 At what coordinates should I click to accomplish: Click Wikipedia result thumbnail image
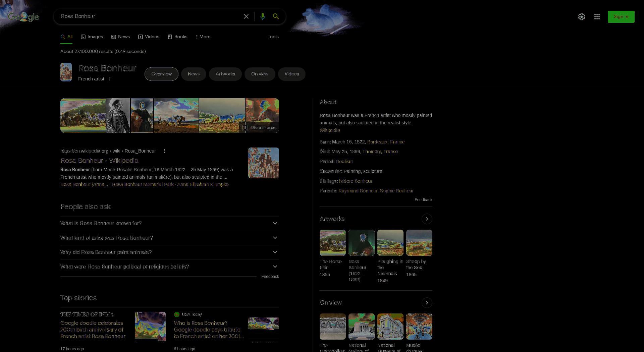tap(264, 163)
